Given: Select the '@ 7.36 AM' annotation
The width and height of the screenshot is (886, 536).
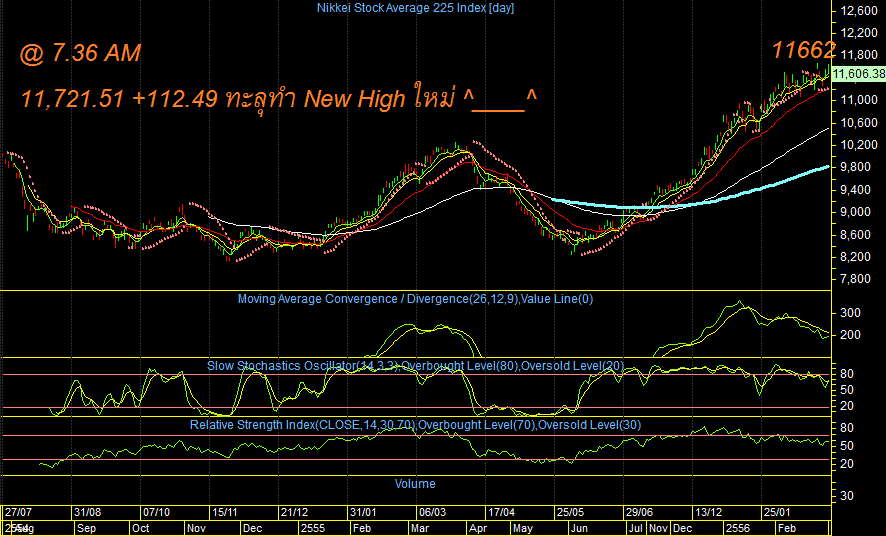Looking at the screenshot, I should click(80, 53).
